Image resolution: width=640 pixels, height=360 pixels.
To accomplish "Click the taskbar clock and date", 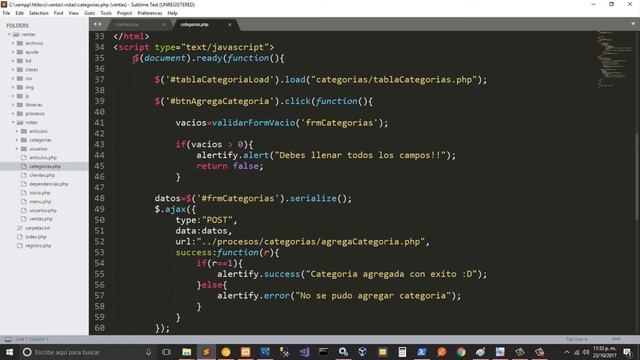I will tap(605, 352).
